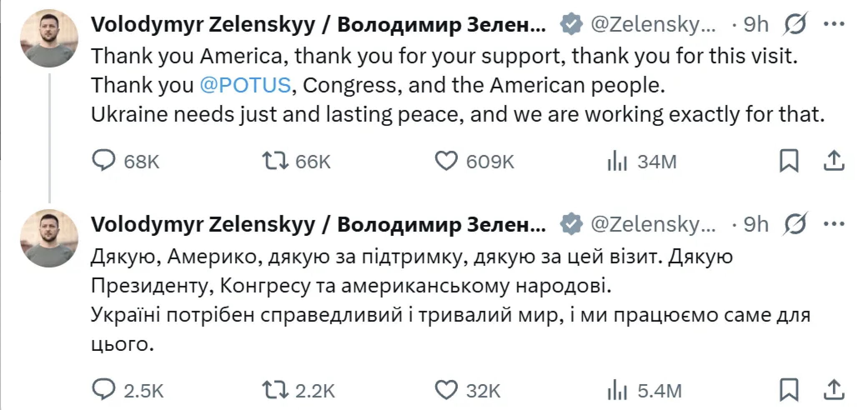
Task: Open the @POTUS mention link
Action: coord(245,85)
